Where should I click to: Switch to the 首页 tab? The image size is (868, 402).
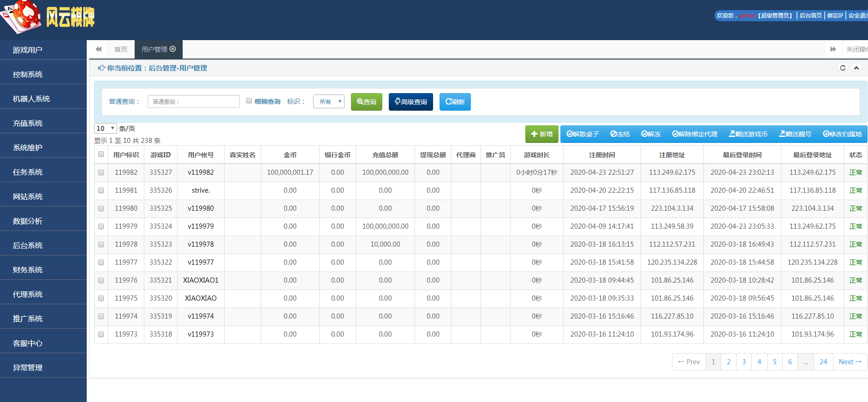(121, 49)
